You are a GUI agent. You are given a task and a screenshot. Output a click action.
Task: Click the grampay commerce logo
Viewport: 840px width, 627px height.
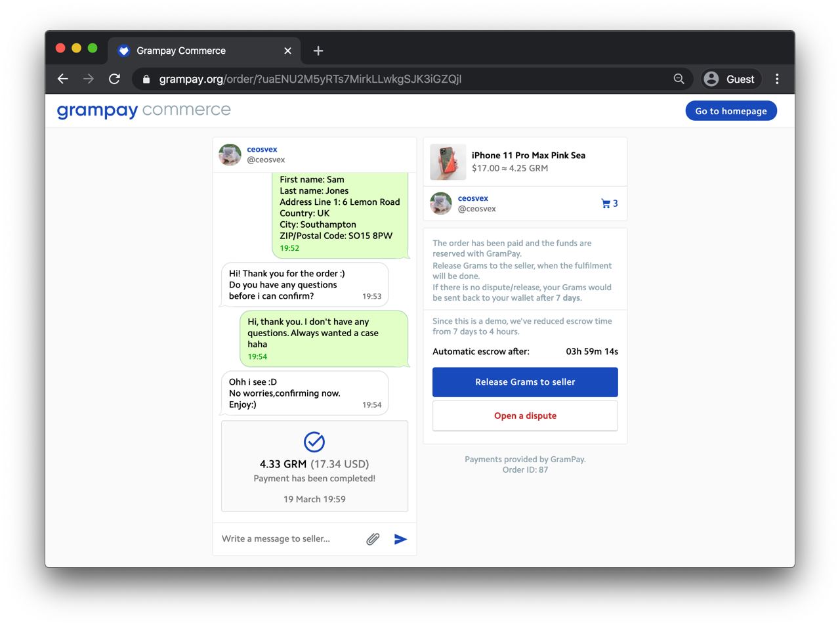(x=144, y=110)
